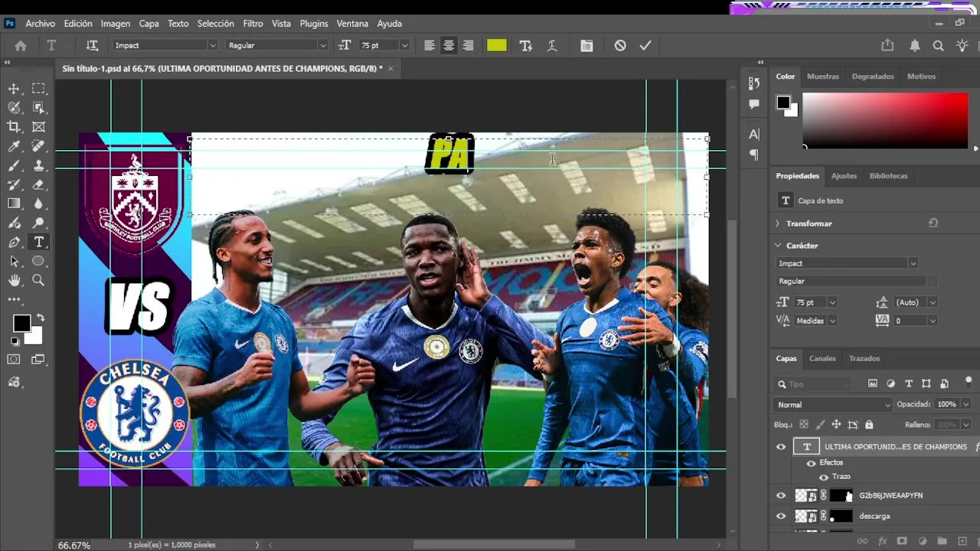
Task: Center the text alignment
Action: [x=449, y=45]
